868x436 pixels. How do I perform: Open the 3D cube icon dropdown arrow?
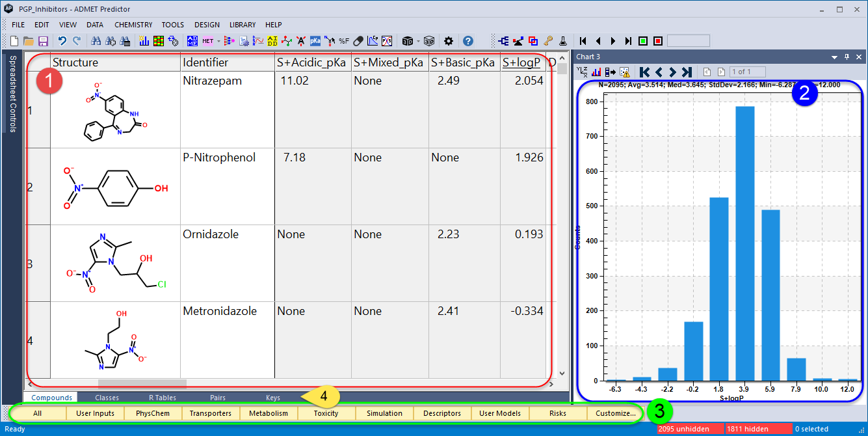[x=418, y=40]
